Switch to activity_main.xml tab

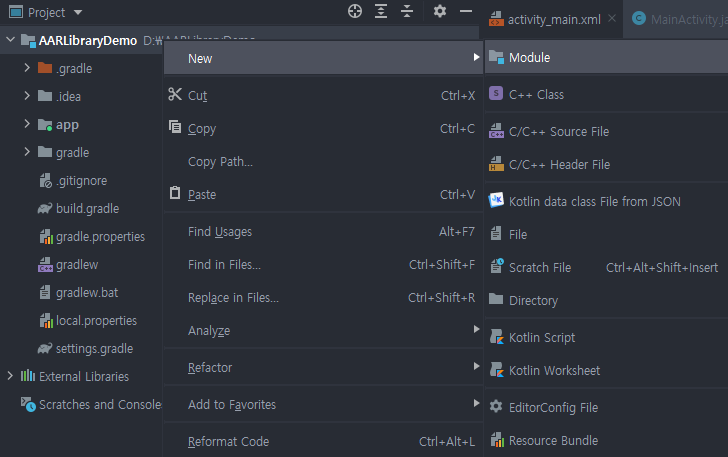[554, 20]
